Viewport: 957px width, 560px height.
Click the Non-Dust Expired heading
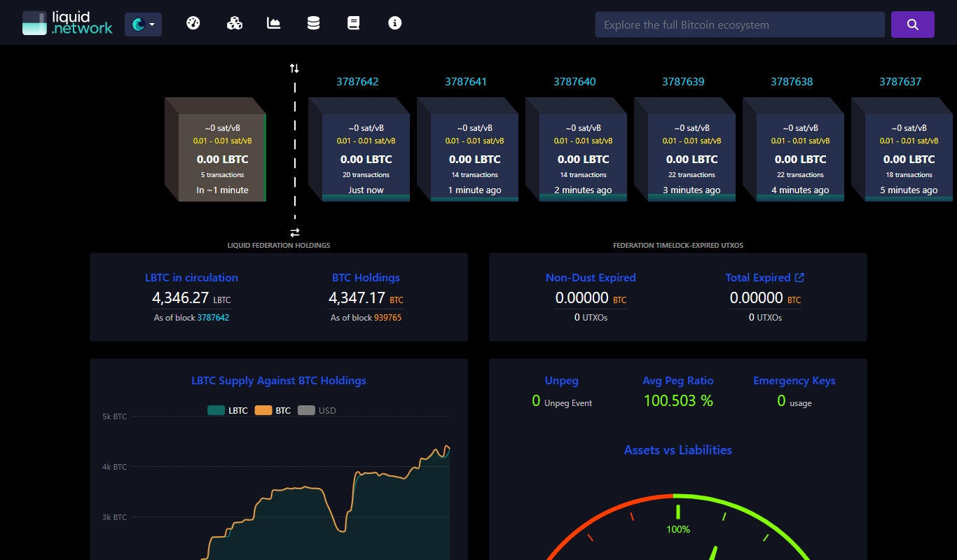[x=591, y=278]
